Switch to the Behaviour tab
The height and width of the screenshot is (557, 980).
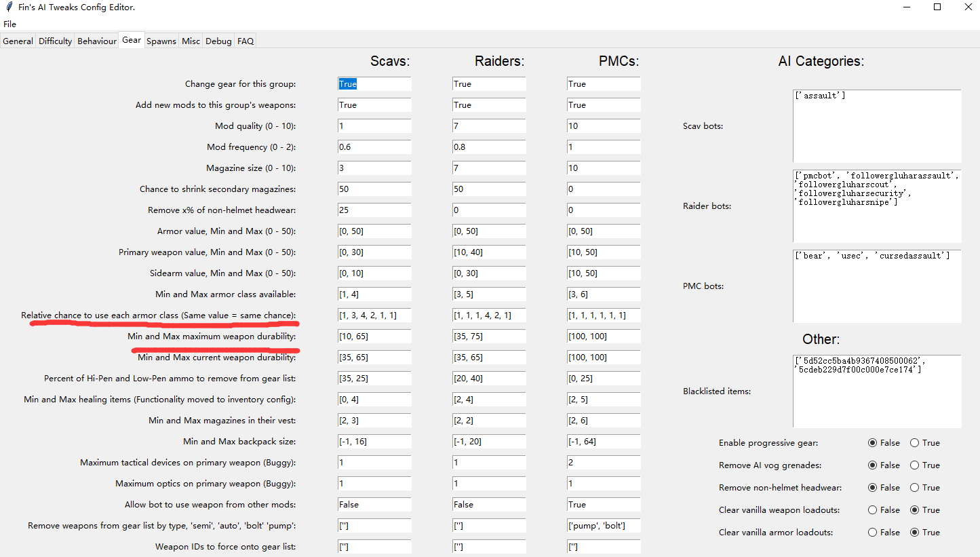click(x=97, y=41)
